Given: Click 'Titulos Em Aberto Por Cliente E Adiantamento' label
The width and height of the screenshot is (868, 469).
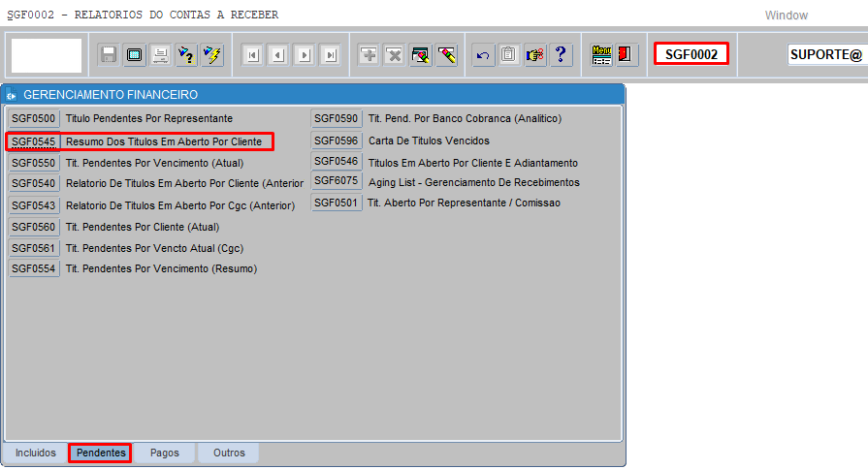Looking at the screenshot, I should click(473, 163).
